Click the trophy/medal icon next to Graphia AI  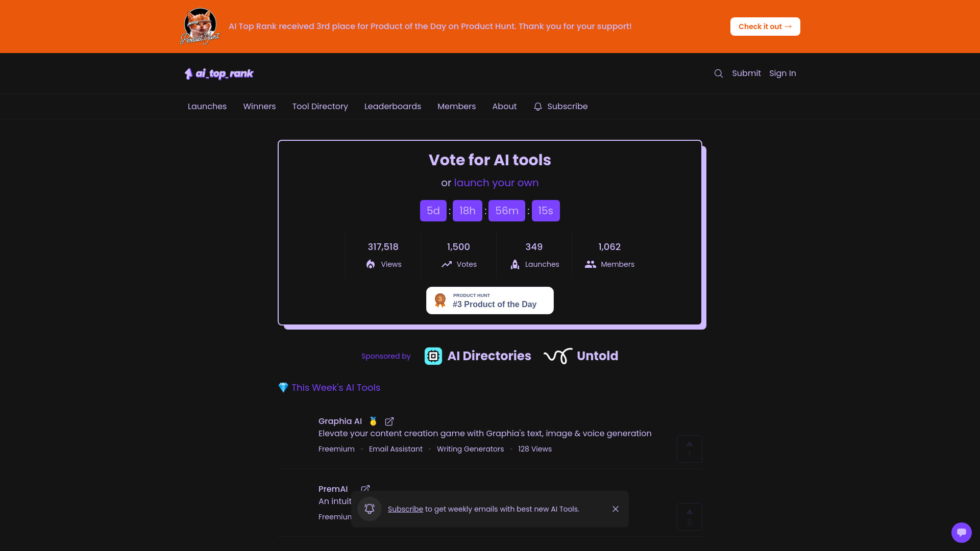coord(373,421)
